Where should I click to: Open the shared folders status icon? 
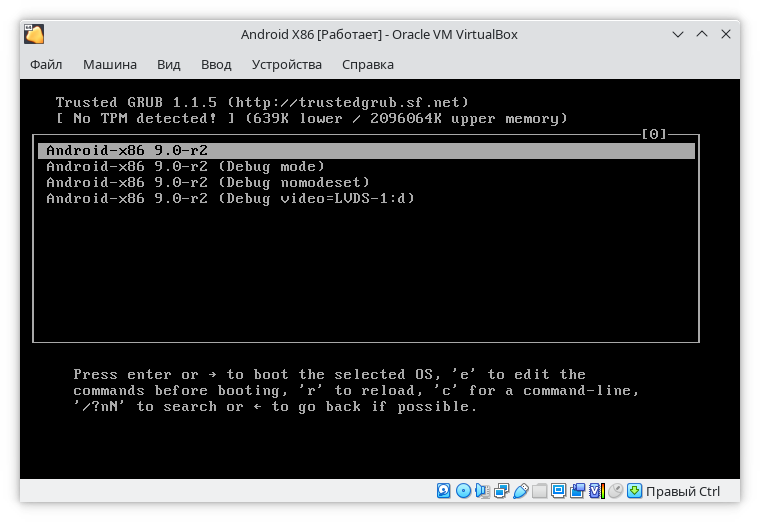pyautogui.click(x=539, y=491)
